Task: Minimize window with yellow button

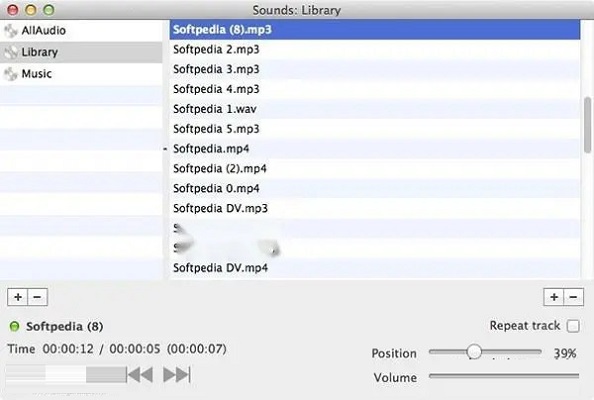Action: click(31, 10)
